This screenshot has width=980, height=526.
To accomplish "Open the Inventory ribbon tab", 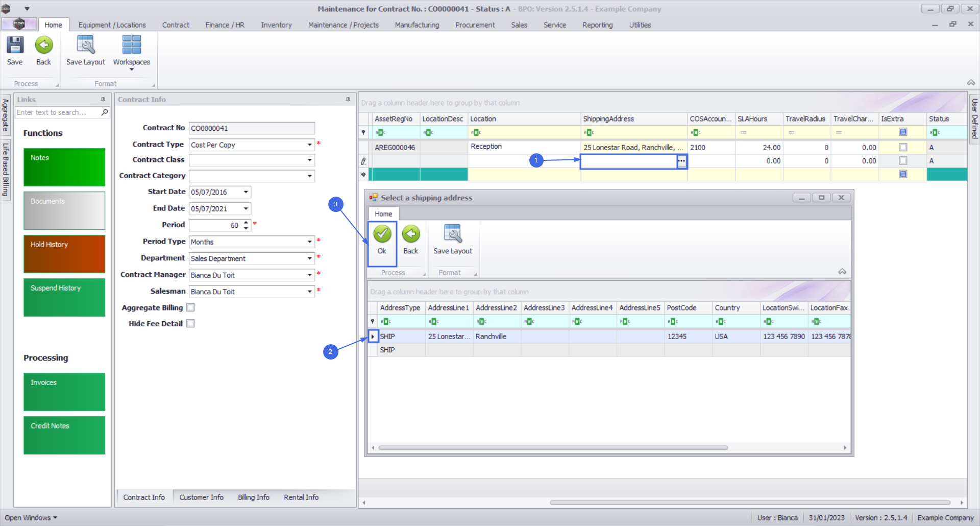I will [x=277, y=25].
